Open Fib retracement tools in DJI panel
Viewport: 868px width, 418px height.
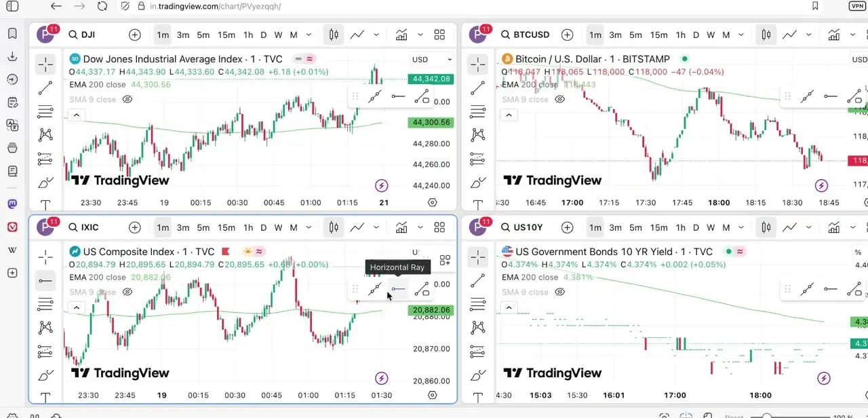coord(45,111)
